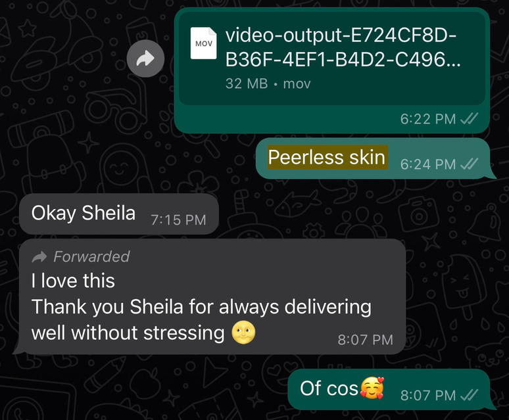The height and width of the screenshot is (420, 509).
Task: Select the highlighted Peerless skin text
Action: (327, 157)
